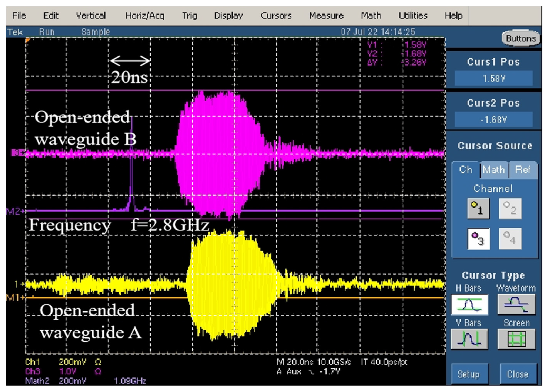The height and width of the screenshot is (392, 546).
Task: Select channel 1 as cursor source
Action: (x=478, y=209)
